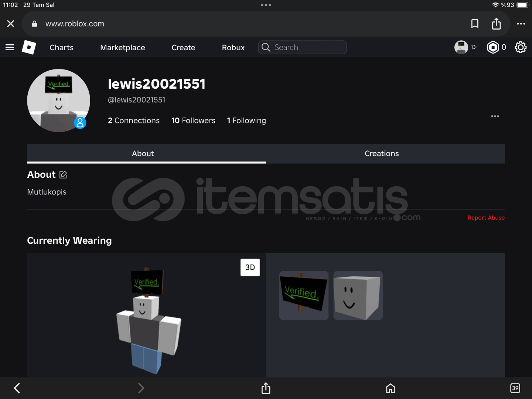Tap the www.roblox.com address bar
Viewport: 532px width, 399px height.
(266, 24)
